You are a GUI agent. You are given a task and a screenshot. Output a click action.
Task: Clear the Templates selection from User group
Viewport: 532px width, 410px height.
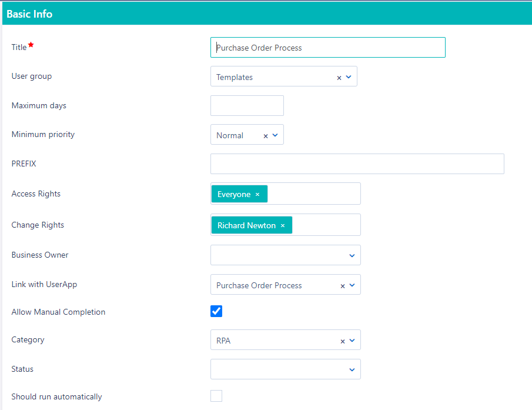pyautogui.click(x=339, y=76)
